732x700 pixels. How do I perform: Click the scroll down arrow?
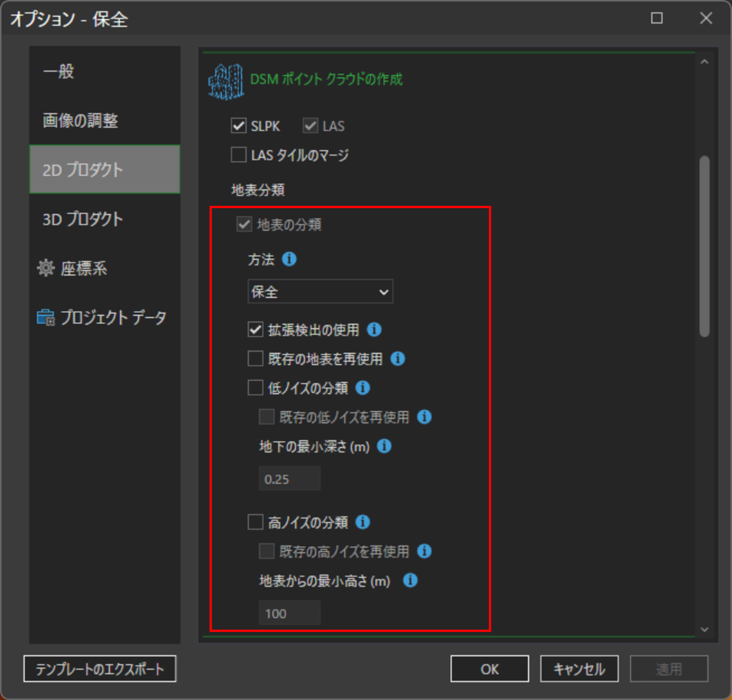click(704, 629)
